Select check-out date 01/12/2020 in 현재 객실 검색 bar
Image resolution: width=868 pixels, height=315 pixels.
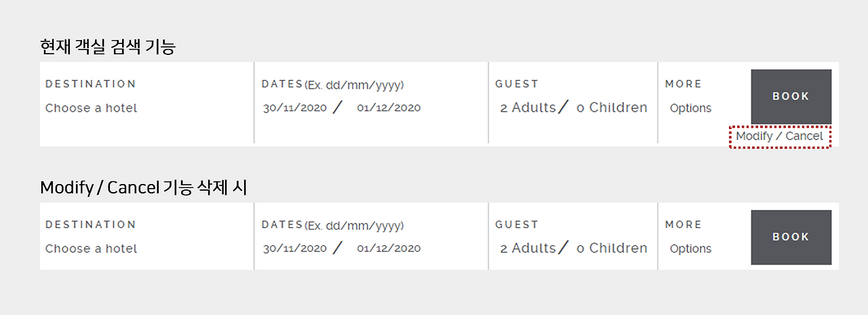[x=389, y=108]
